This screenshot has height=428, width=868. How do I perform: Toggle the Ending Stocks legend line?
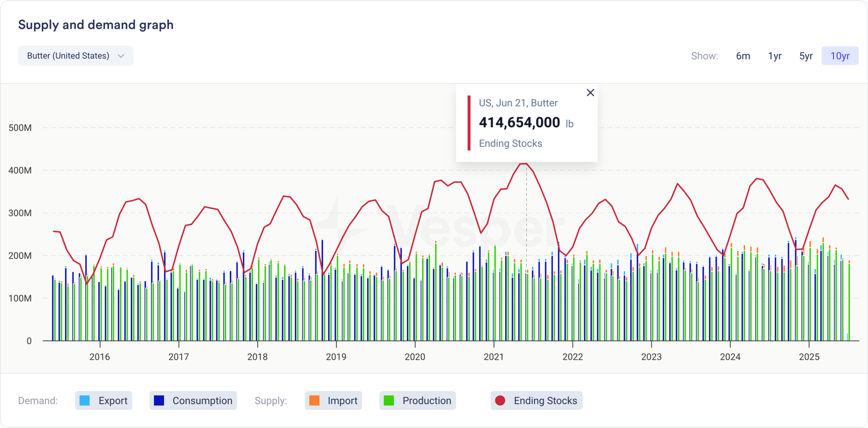(536, 401)
